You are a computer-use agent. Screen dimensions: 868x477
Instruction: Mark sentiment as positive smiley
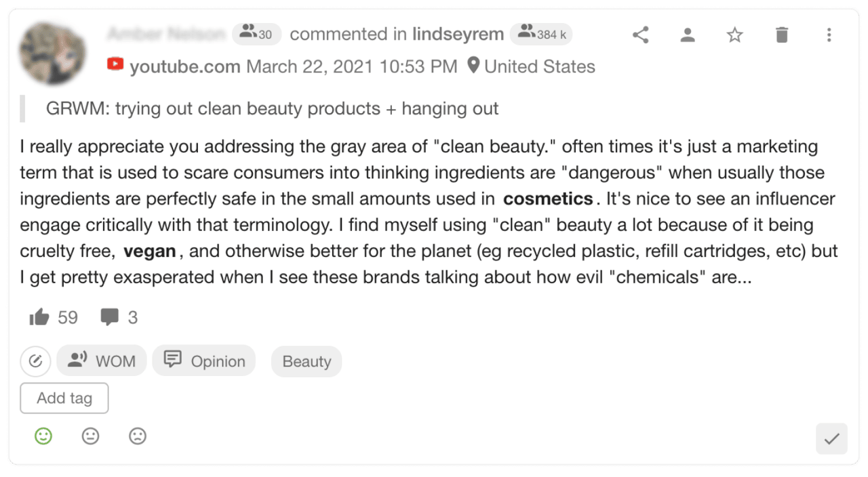point(43,436)
